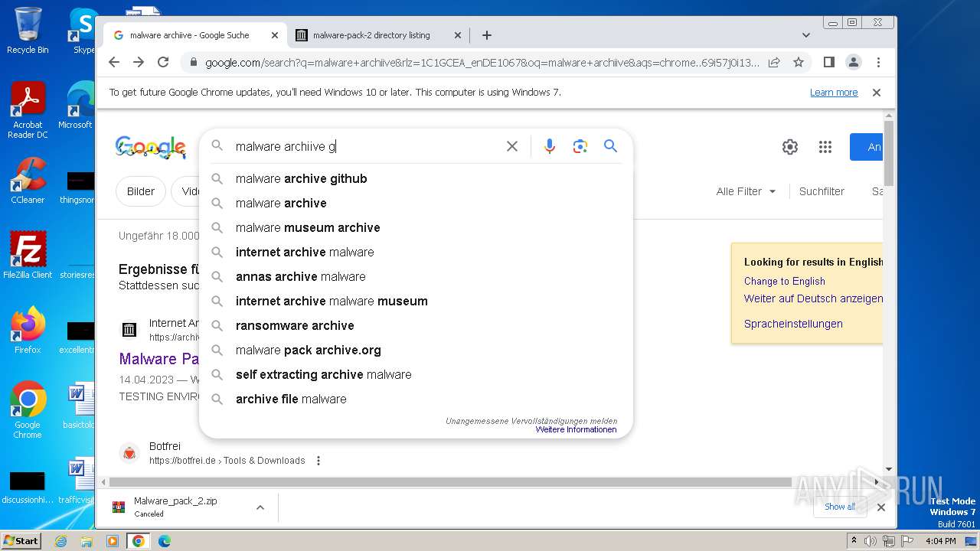Bookmark this page with the star icon
980x551 pixels.
pos(799,62)
